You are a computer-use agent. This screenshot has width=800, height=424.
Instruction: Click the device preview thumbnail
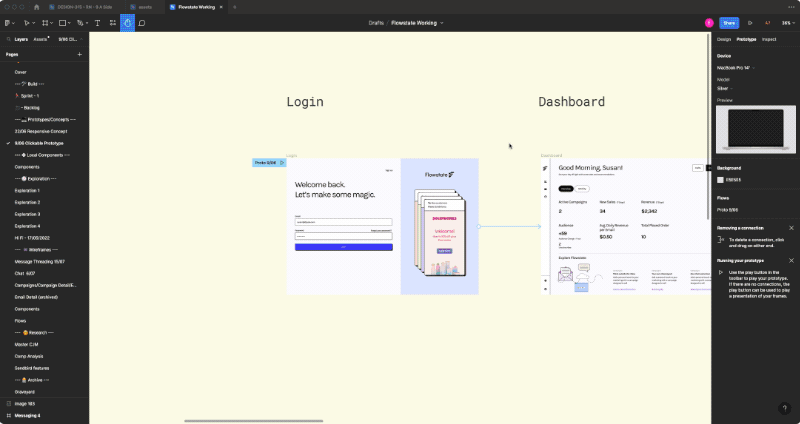click(x=756, y=129)
